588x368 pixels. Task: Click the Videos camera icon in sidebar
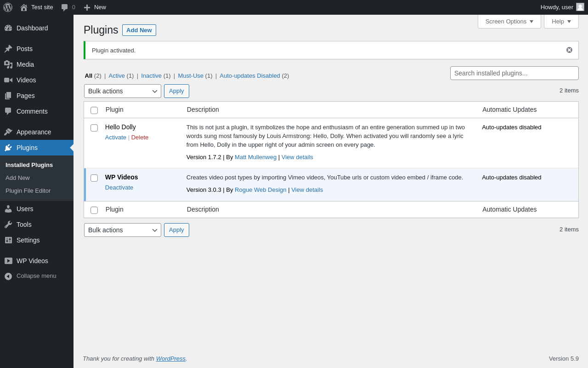8,80
